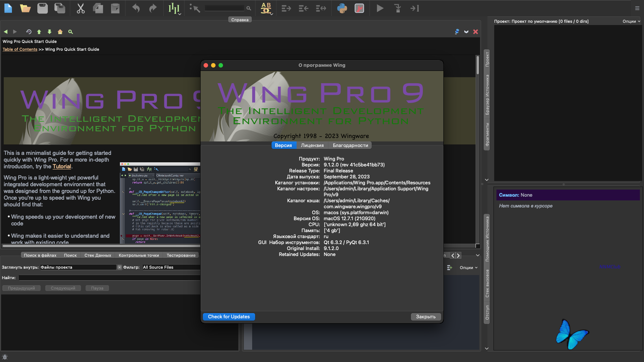Click the Найти search input field

110,278
